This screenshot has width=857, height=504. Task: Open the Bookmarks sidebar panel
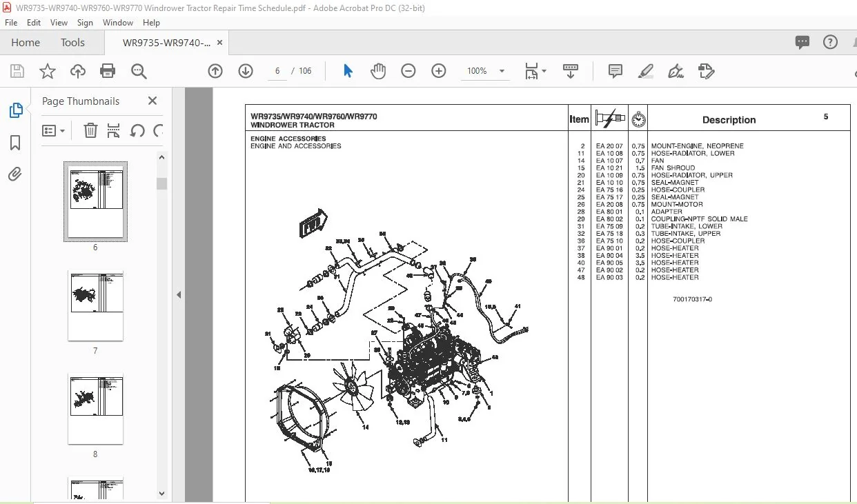[x=15, y=143]
